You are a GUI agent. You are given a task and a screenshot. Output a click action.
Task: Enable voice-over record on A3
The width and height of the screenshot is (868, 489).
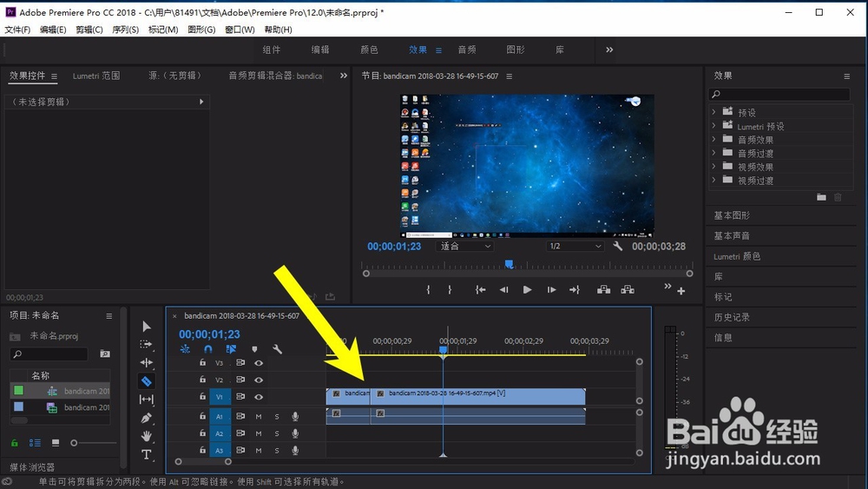click(295, 450)
